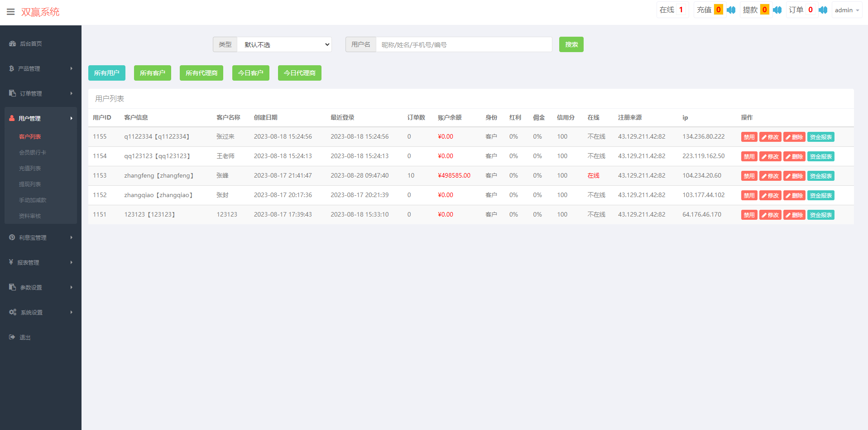Viewport: 868px width, 430px height.
Task: Open the admin account dropdown
Action: pos(846,10)
